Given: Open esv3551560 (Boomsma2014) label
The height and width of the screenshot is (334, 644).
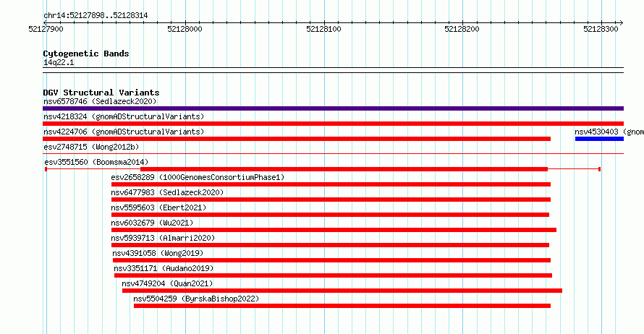Looking at the screenshot, I should 96,162.
